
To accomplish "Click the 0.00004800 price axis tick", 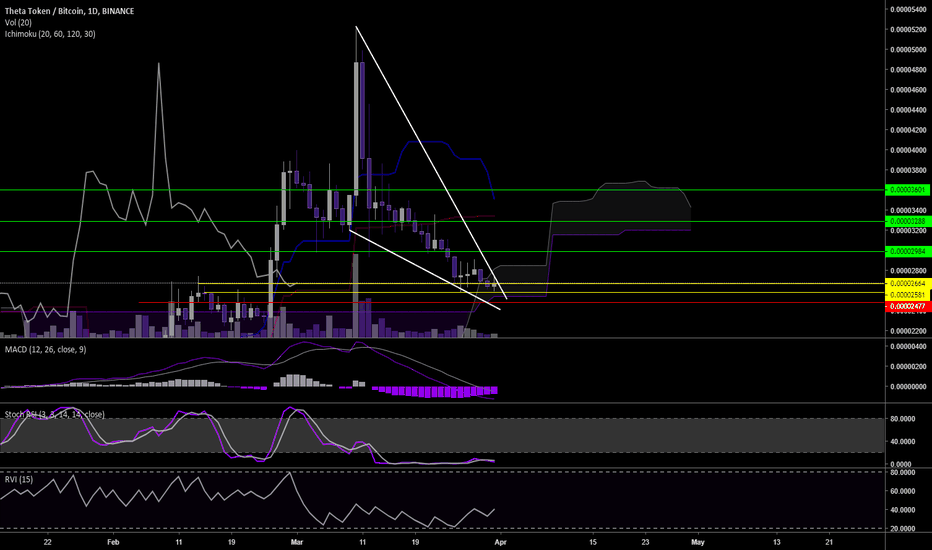I will (908, 70).
